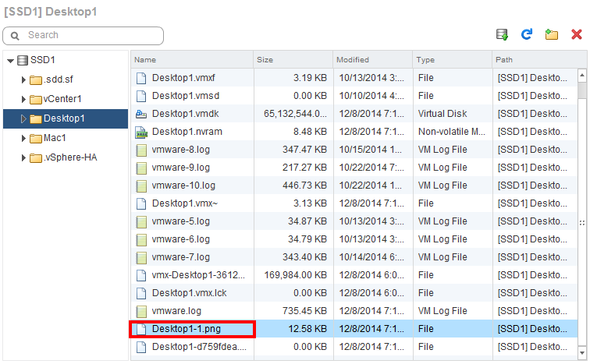Select the Desktop1-1.png file name
The image size is (590, 364).
(x=187, y=329)
